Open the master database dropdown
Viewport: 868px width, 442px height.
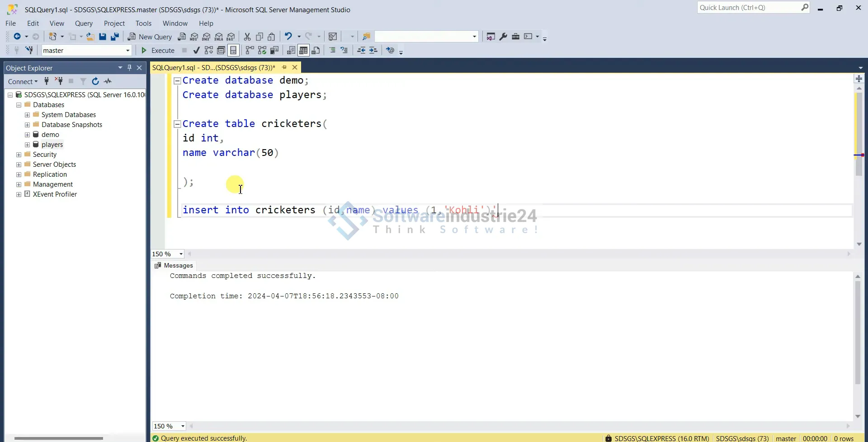point(127,51)
